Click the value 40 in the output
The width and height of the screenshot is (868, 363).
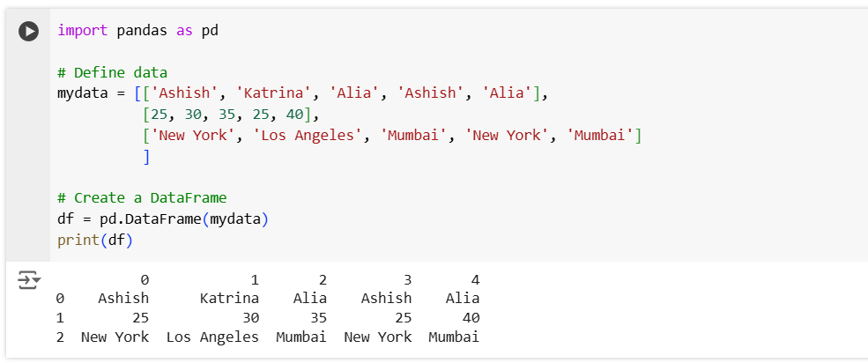pyautogui.click(x=471, y=317)
